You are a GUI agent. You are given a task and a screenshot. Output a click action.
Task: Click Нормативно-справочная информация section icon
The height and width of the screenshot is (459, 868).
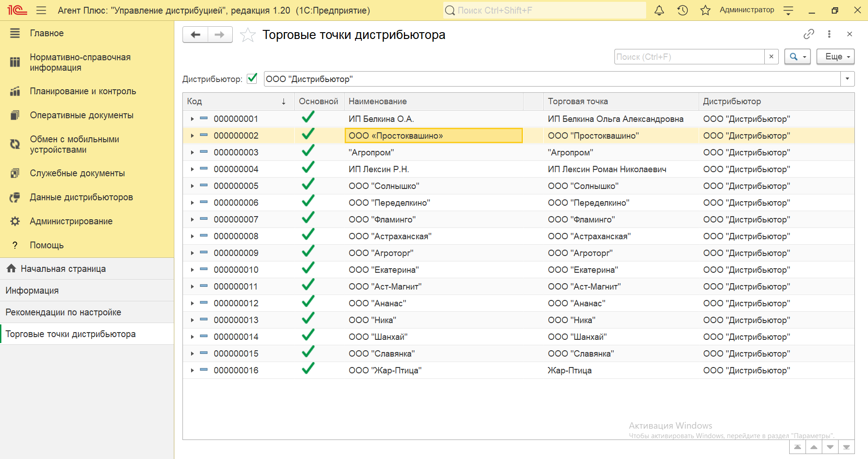pyautogui.click(x=15, y=62)
